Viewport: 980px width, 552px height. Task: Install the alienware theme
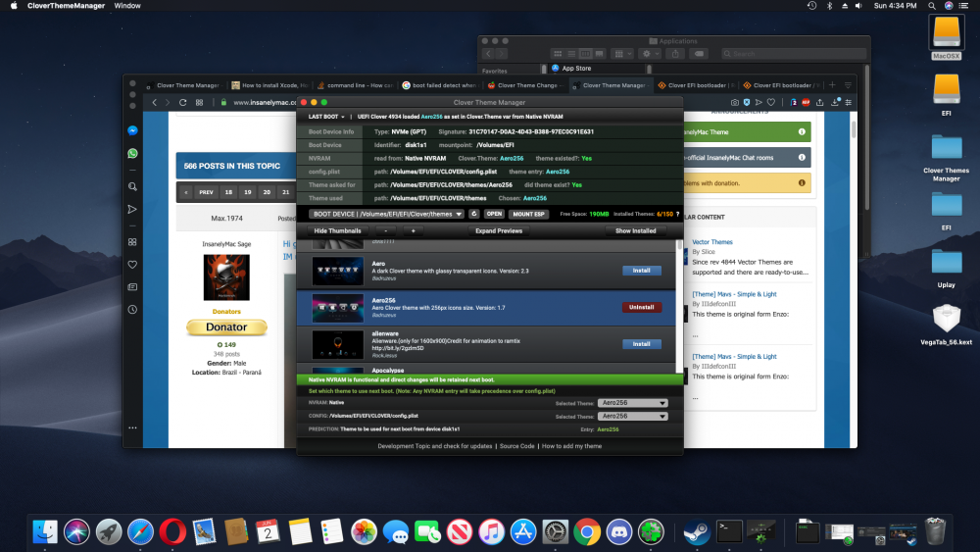coord(641,344)
